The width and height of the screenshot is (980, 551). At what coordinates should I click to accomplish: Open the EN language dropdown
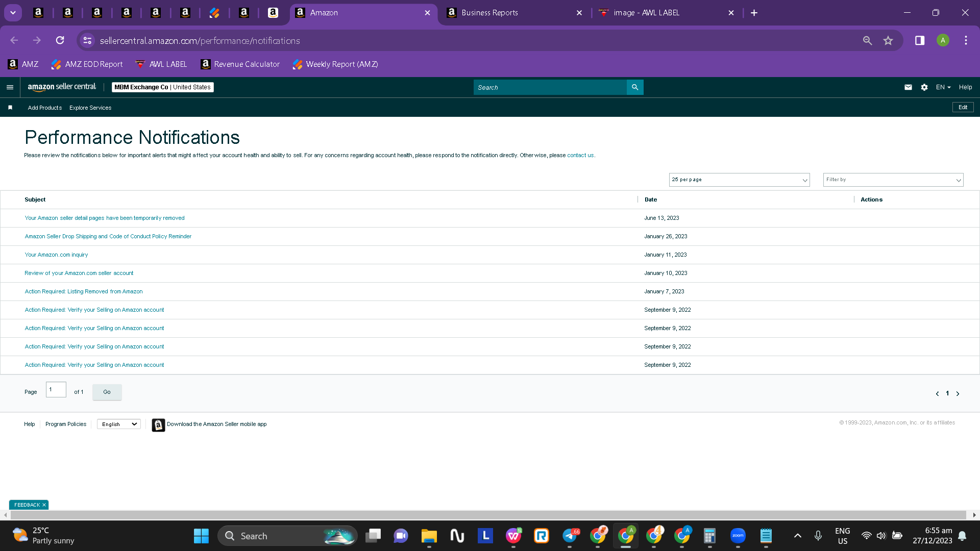click(943, 87)
